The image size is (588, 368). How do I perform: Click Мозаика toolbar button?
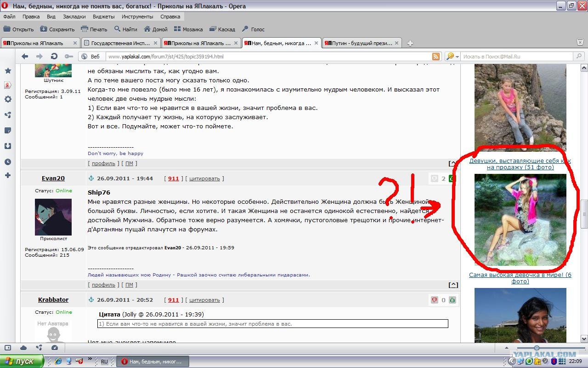188,29
